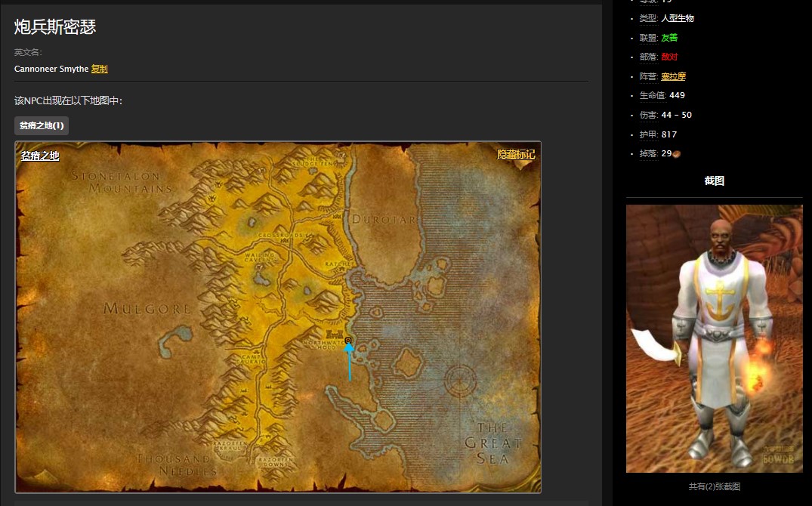Toggle 隐藏标记 to hide map markers
The image size is (812, 506).
[x=516, y=155]
